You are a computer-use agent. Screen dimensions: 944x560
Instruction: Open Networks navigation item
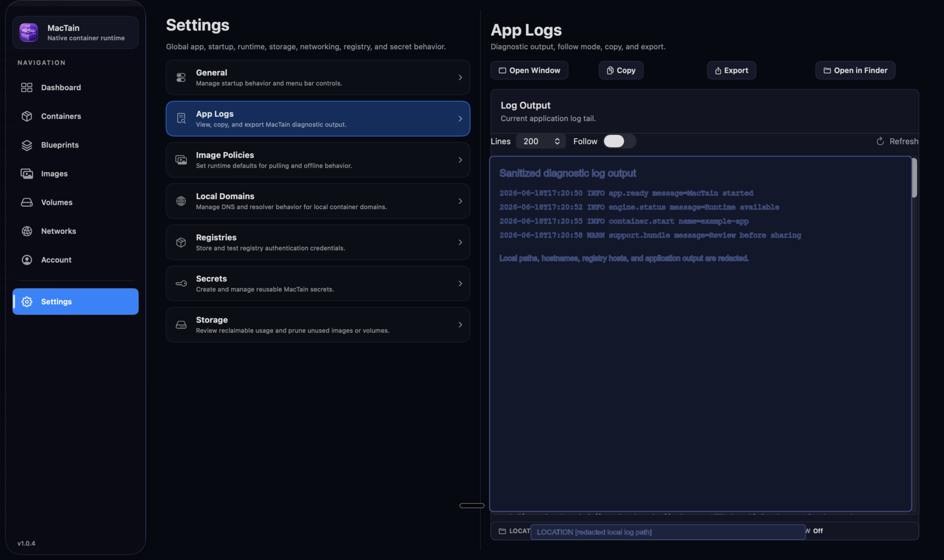[76, 231]
